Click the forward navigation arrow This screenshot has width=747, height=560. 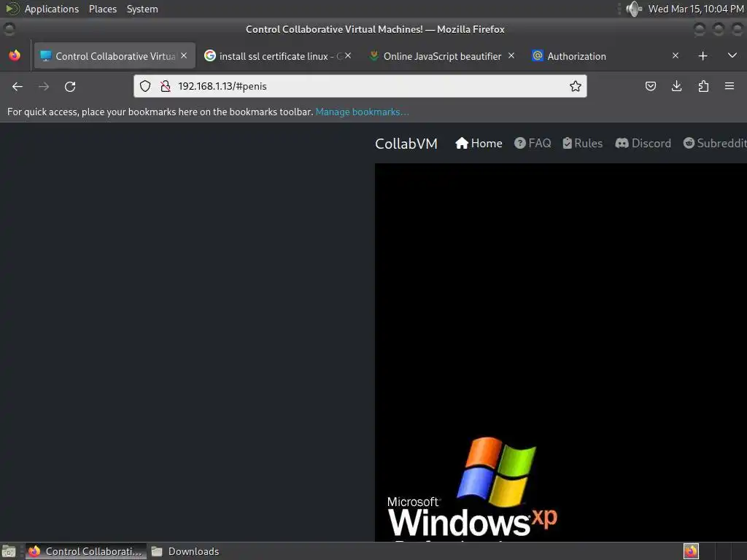point(44,86)
